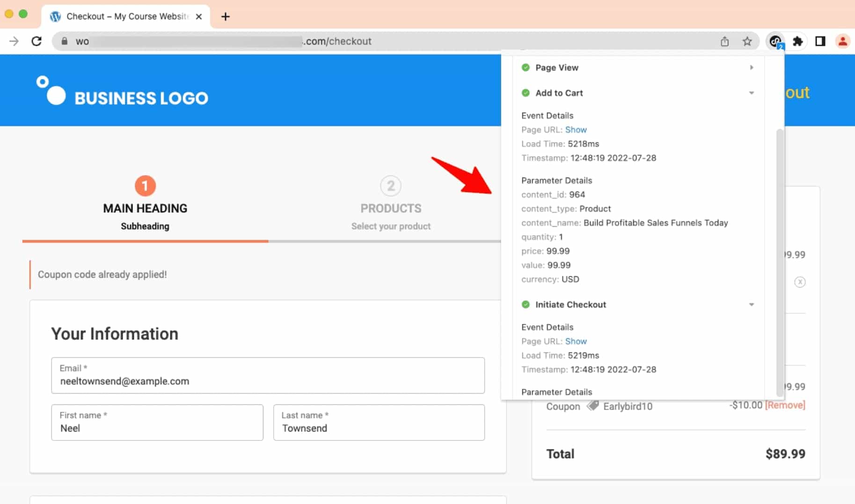Click the Business Logo icon
This screenshot has height=504, width=855.
point(51,90)
